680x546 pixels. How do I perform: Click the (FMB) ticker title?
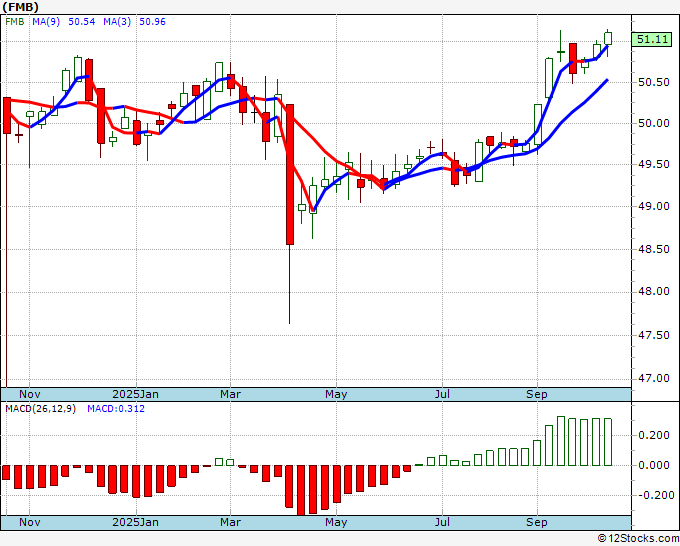pyautogui.click(x=21, y=7)
